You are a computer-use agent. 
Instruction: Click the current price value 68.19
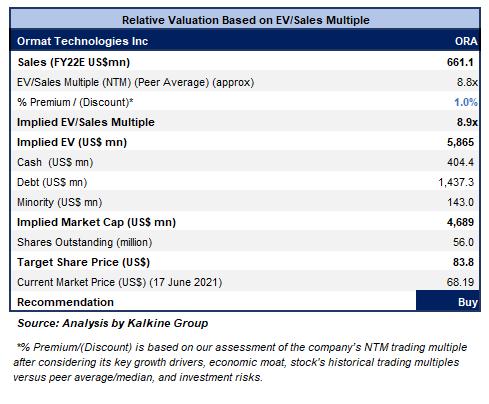tap(460, 282)
